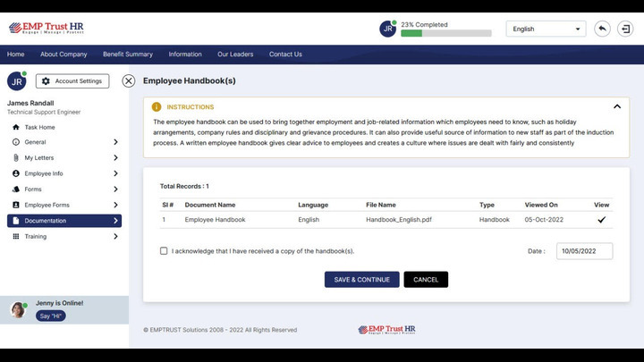The width and height of the screenshot is (644, 362).
Task: Tick the handbook acknowledgment checkbox
Action: tap(164, 251)
